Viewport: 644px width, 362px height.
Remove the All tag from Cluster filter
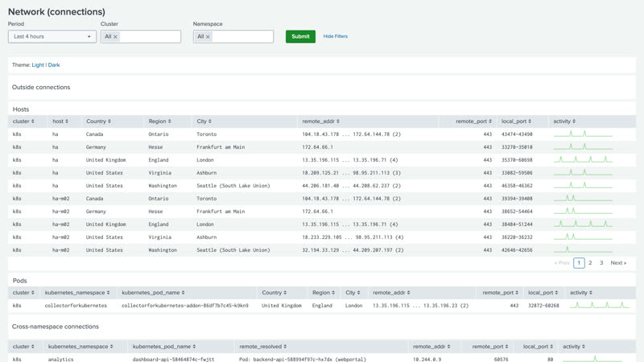point(115,37)
